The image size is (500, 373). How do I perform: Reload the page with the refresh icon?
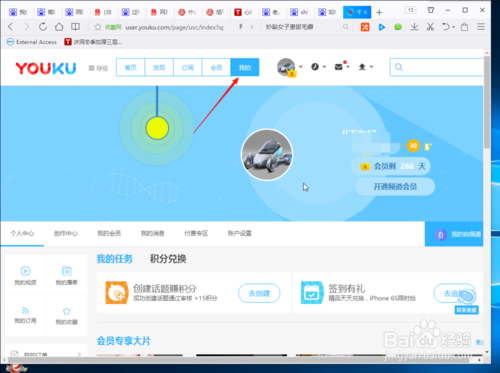tap(43, 27)
